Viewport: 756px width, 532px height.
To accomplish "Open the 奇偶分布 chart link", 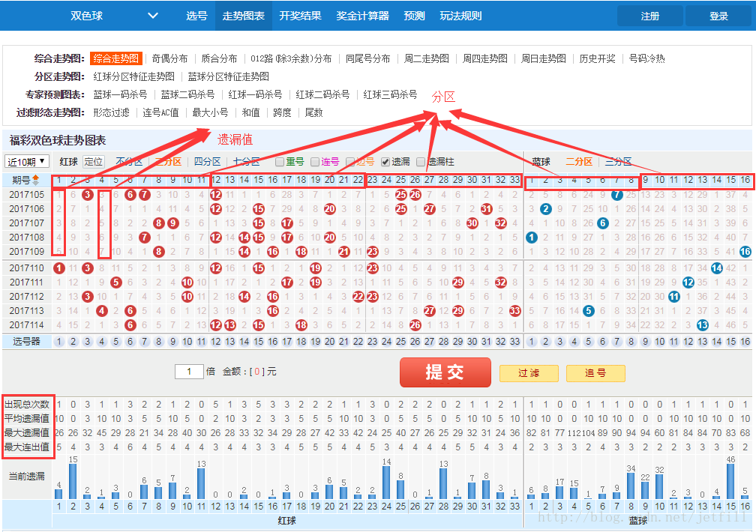I will pos(169,58).
